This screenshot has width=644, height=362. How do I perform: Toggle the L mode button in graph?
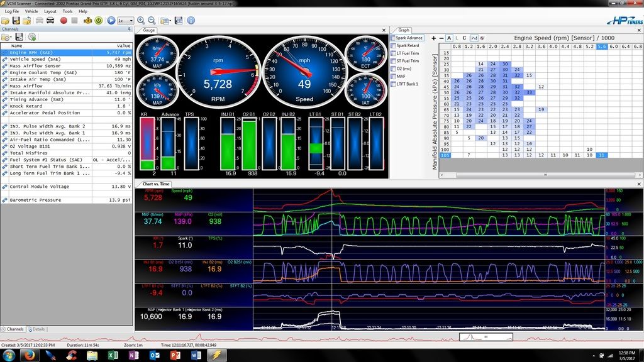pos(457,38)
